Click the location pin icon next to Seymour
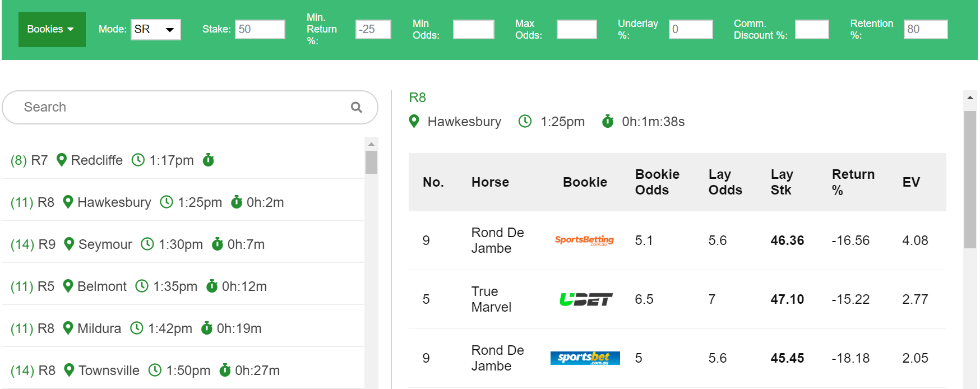The width and height of the screenshot is (980, 389). [x=69, y=244]
